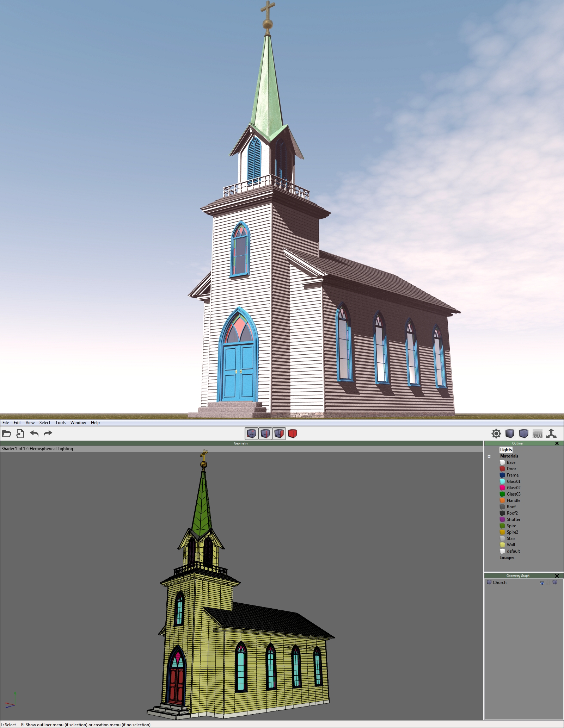Select the Materials heading in Outliner

tap(509, 456)
